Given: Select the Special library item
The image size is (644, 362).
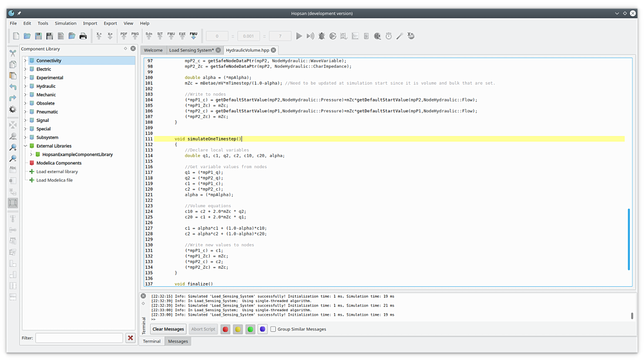Looking at the screenshot, I should pyautogui.click(x=43, y=129).
